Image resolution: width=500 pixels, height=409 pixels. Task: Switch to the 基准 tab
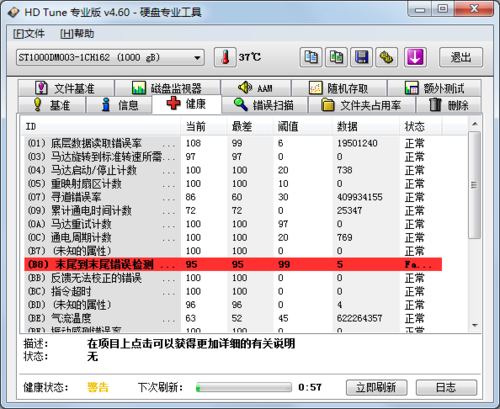(52, 105)
